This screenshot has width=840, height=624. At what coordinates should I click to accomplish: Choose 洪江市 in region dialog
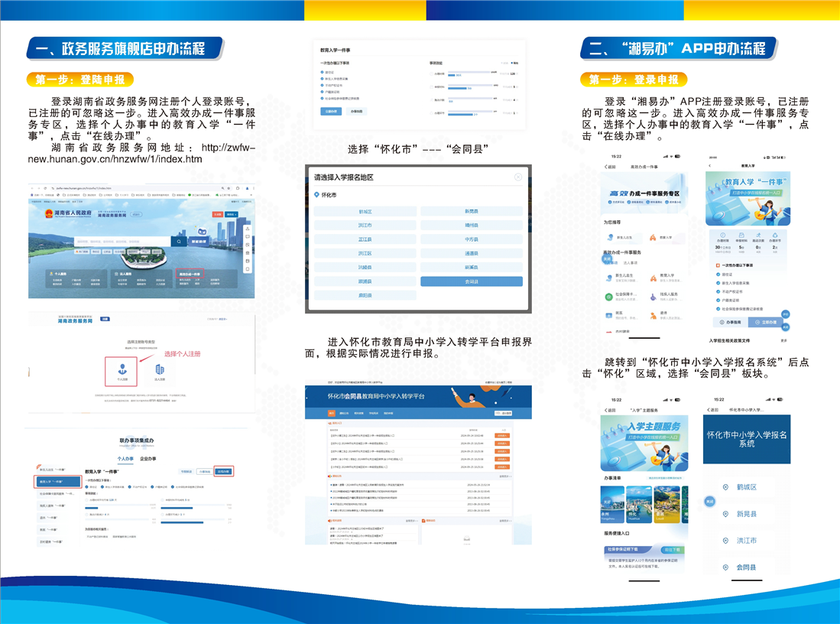(365, 226)
